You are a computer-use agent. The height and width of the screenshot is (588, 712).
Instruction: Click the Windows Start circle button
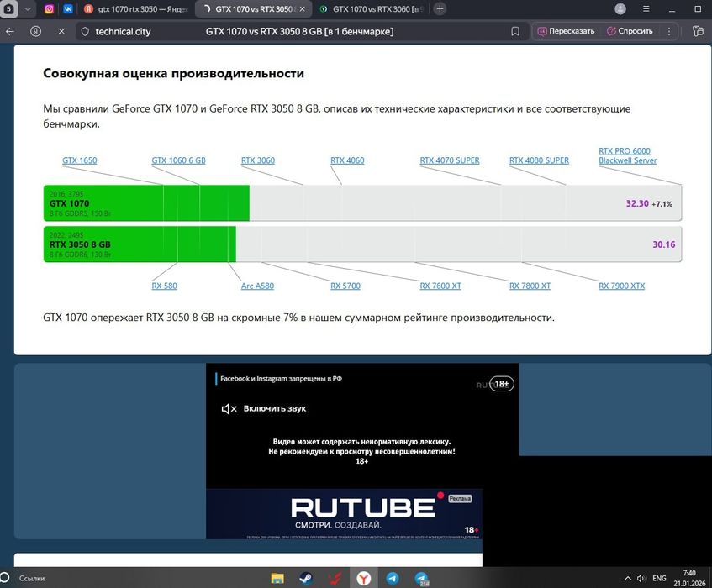(x=4, y=578)
